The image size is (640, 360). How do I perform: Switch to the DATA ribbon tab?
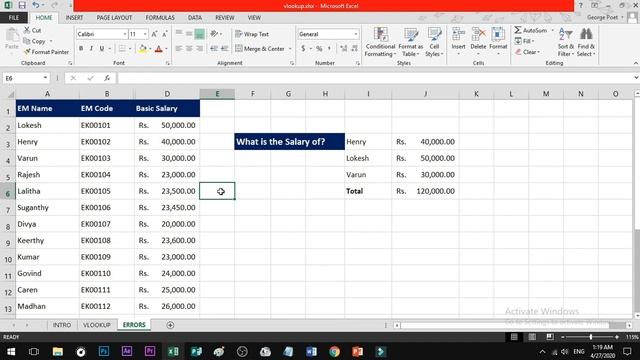(x=195, y=18)
